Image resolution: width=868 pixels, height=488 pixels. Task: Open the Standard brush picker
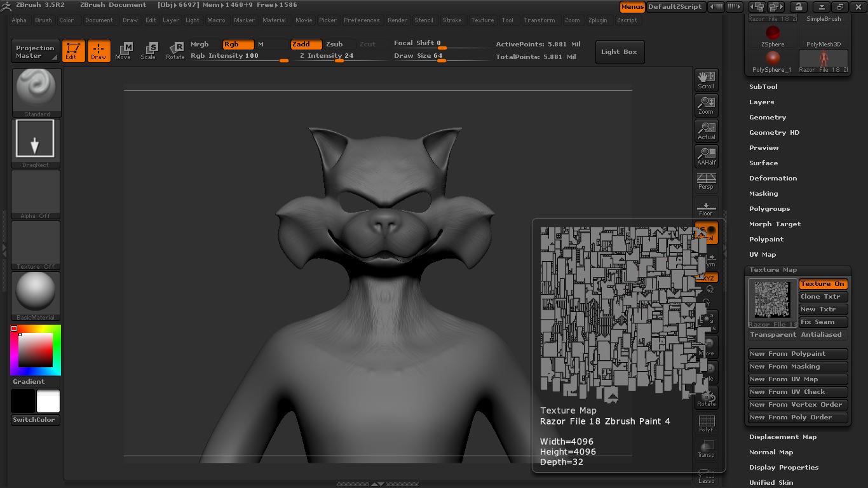tap(36, 93)
